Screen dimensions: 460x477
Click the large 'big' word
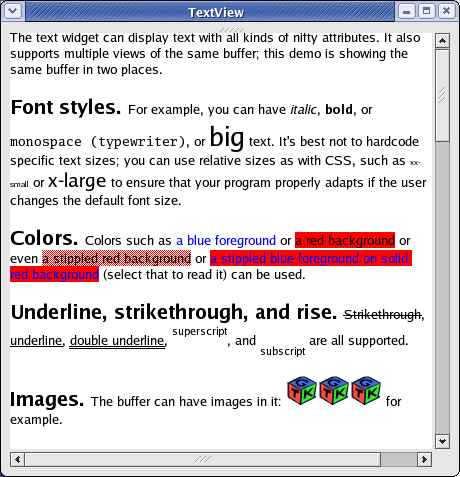click(227, 137)
